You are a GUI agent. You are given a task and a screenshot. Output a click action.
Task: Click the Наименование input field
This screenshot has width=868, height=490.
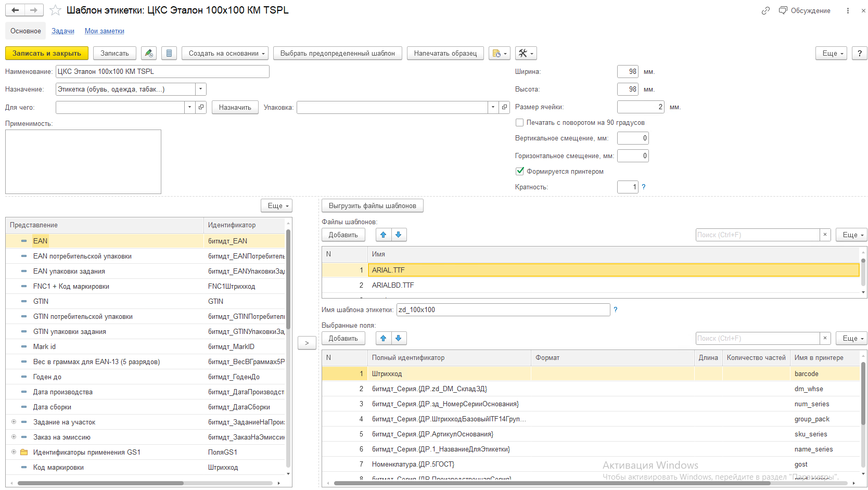click(x=162, y=71)
